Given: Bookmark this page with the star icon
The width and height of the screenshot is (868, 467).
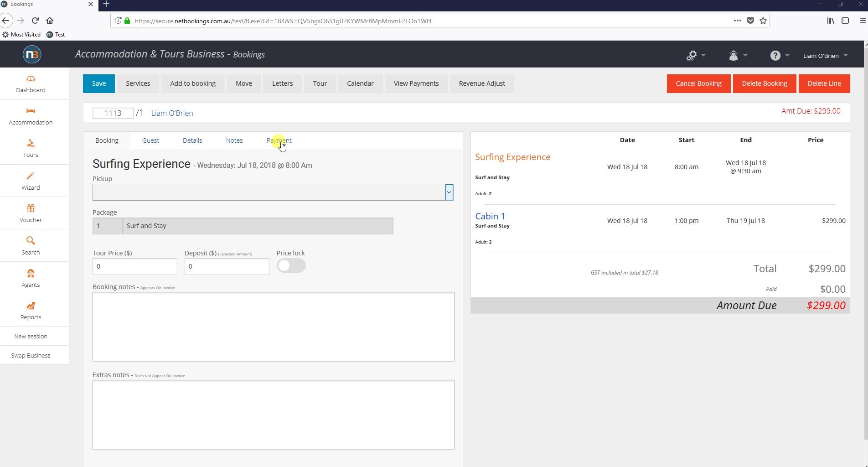Looking at the screenshot, I should click(x=763, y=21).
